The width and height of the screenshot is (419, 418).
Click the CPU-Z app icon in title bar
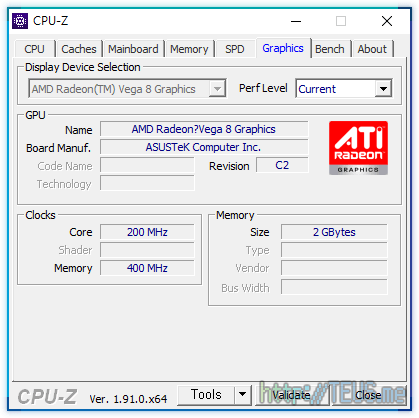point(20,21)
